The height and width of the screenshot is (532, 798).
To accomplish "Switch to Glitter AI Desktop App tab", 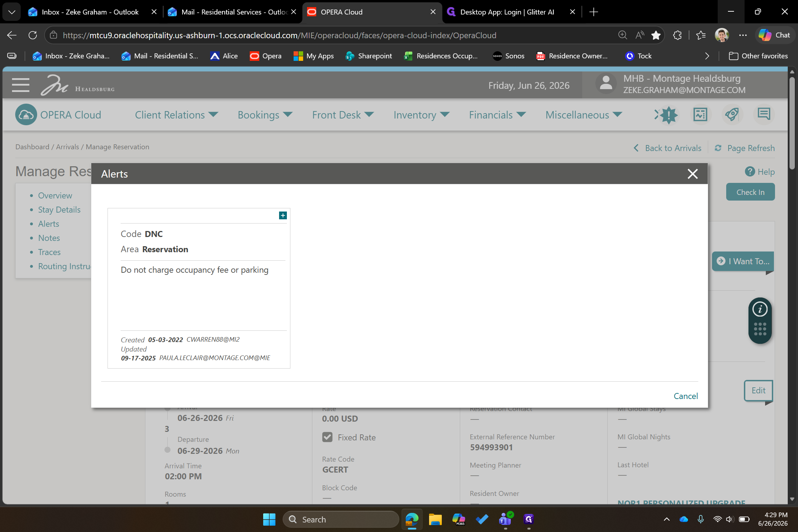I will point(507,12).
